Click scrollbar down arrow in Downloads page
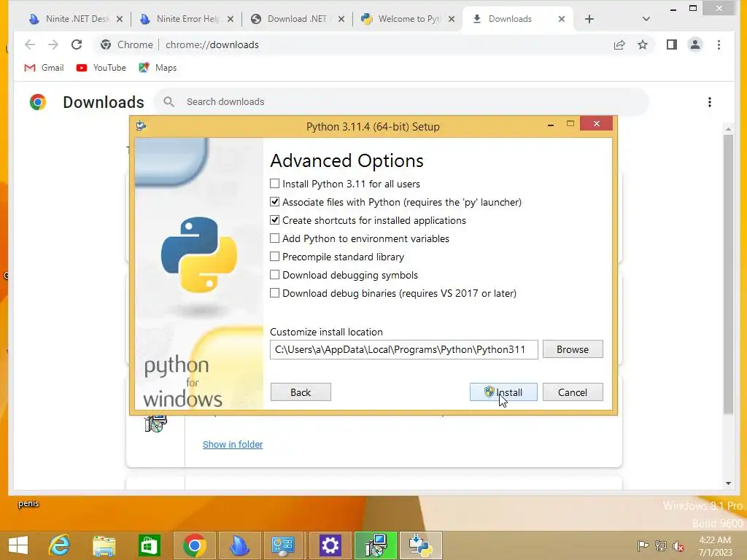This screenshot has height=560, width=747. [728, 483]
